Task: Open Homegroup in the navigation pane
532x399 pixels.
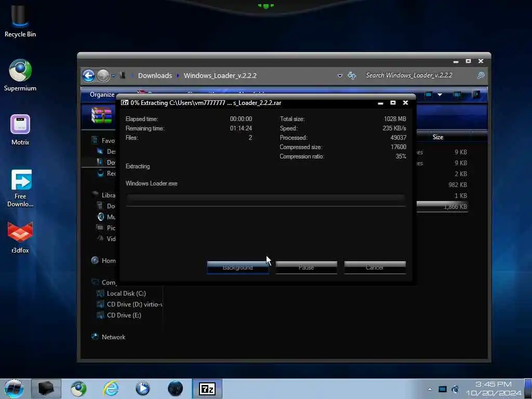Action: pyautogui.click(x=108, y=261)
